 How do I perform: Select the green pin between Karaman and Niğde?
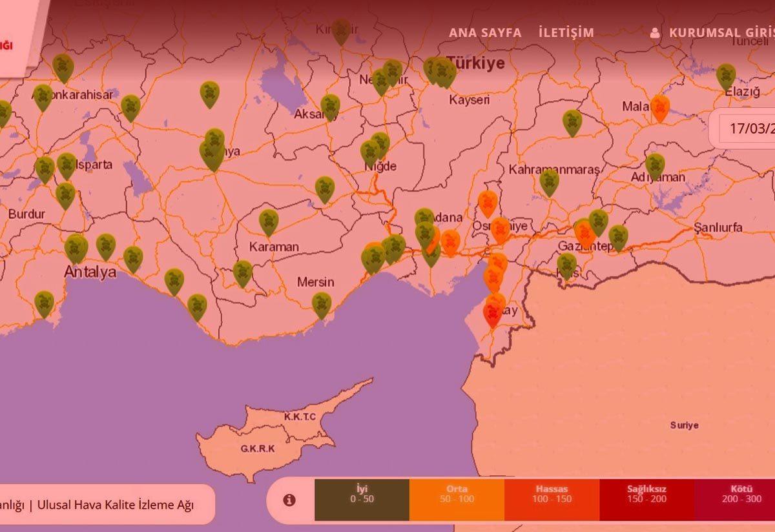click(x=325, y=189)
